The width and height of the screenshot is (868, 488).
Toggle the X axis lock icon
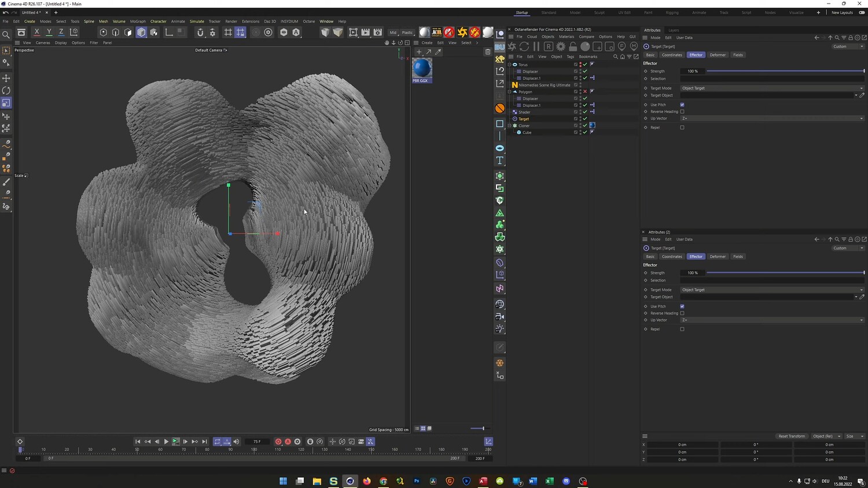(x=37, y=32)
